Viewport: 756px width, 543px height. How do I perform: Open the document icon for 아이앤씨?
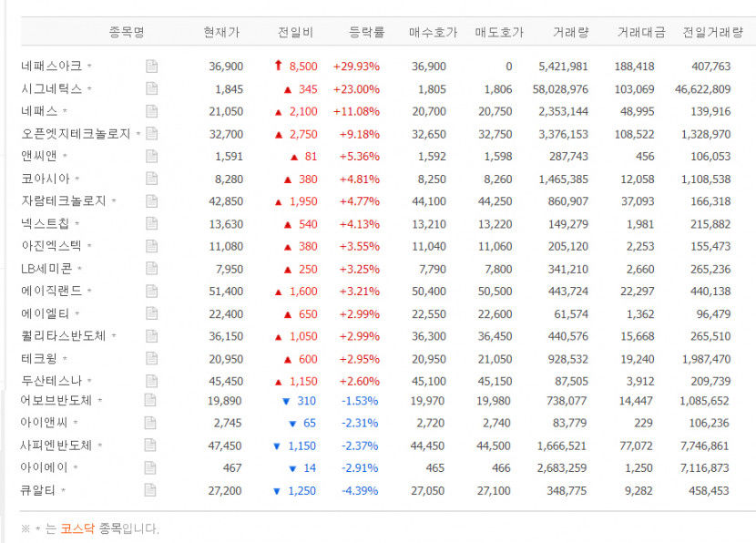[150, 423]
